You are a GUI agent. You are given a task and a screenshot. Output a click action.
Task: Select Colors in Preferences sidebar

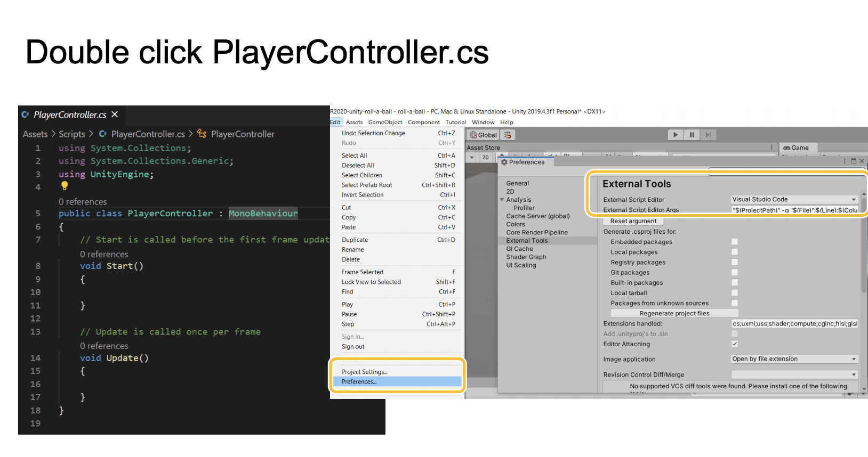tap(516, 224)
